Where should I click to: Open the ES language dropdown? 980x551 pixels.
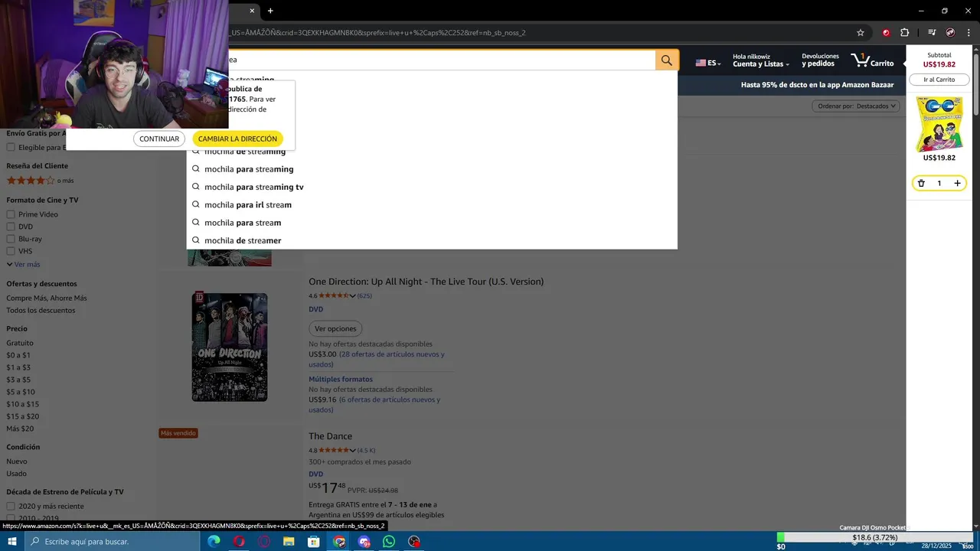(x=708, y=63)
